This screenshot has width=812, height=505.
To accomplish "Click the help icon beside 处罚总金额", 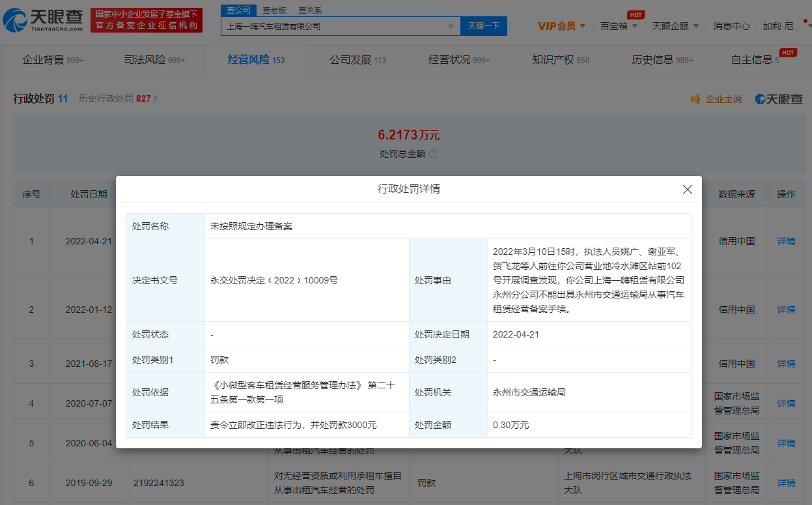I will 434,154.
